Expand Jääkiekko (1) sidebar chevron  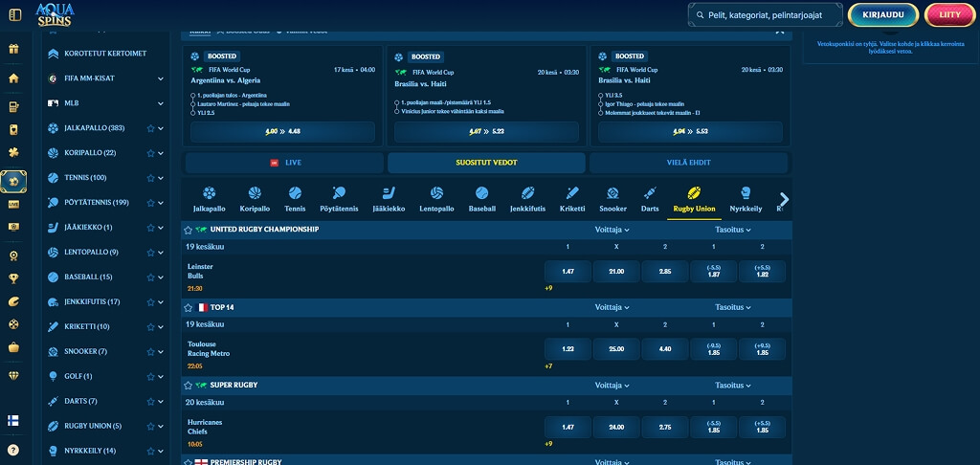[161, 228]
